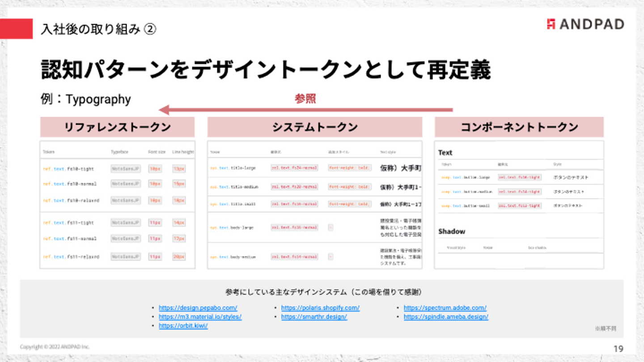Click the 入社後の取り組み ② section label
The height and width of the screenshot is (362, 644).
98,29
